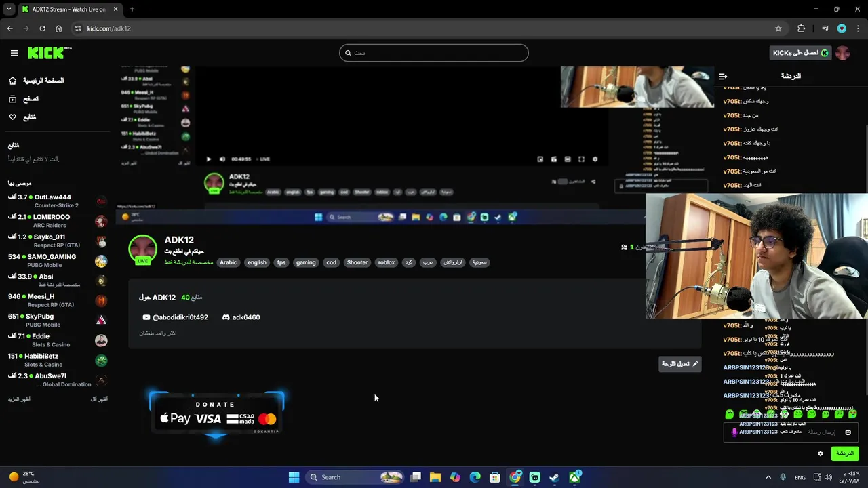Open chat settings gear icon
The width and height of the screenshot is (868, 488).
click(x=820, y=453)
